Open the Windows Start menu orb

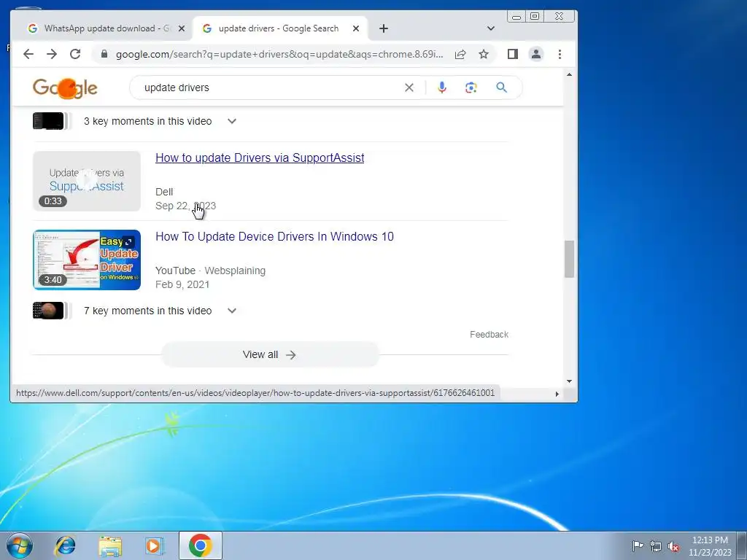click(x=20, y=545)
